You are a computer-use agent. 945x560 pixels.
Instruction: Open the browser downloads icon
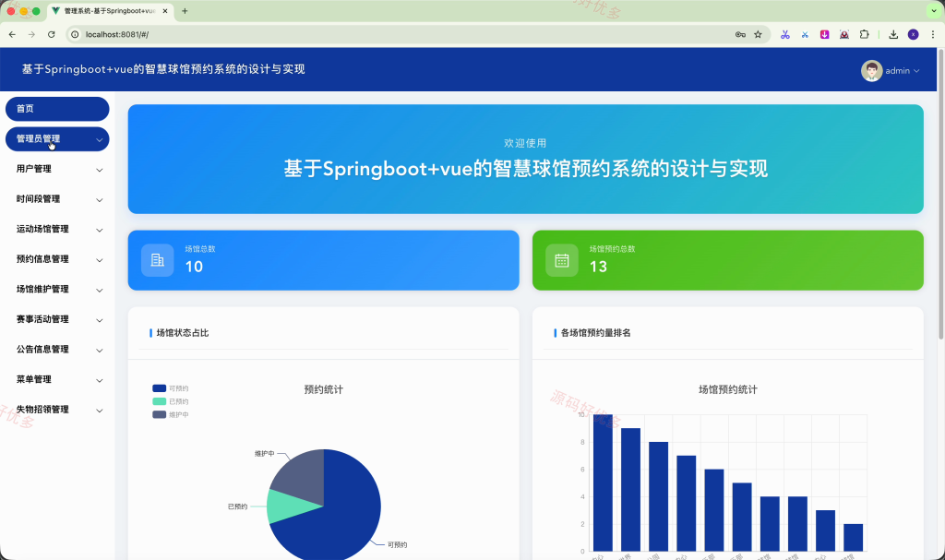(893, 34)
